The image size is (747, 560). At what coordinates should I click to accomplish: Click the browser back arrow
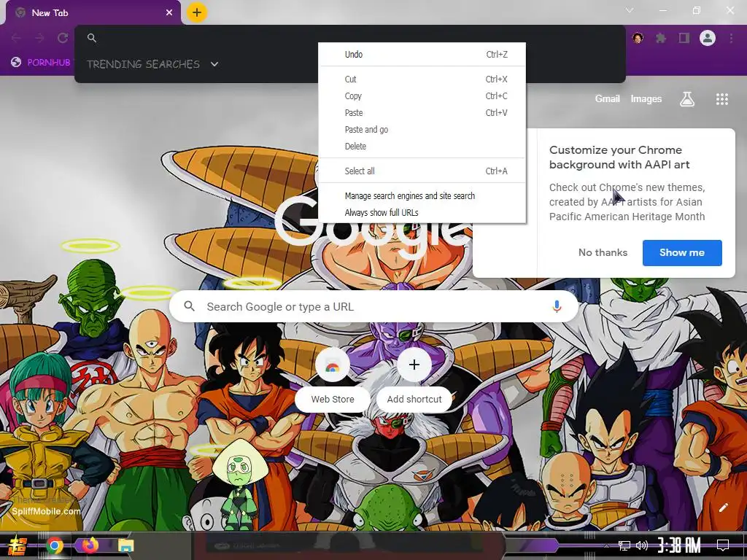coord(16,38)
